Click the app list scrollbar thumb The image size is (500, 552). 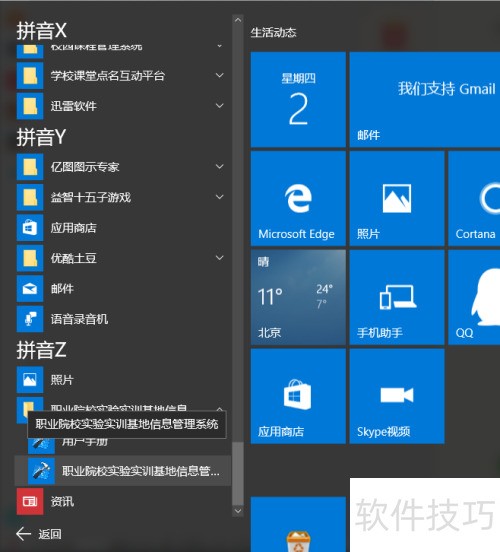click(x=238, y=473)
